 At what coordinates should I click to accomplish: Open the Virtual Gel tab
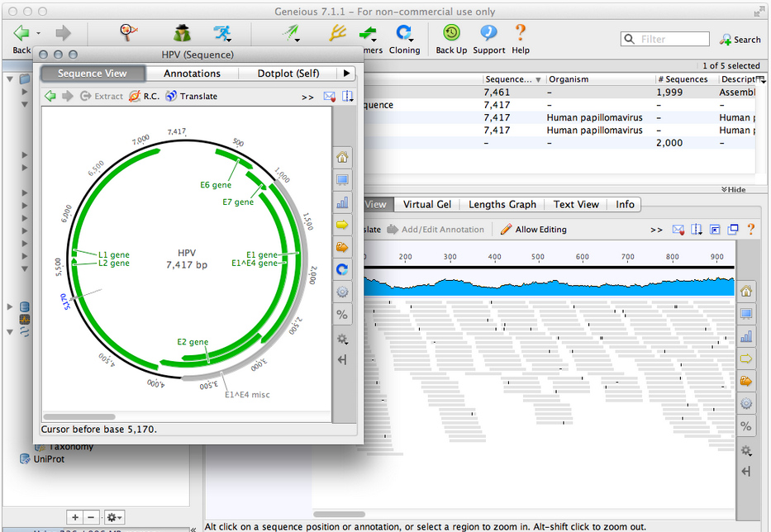[x=426, y=205]
